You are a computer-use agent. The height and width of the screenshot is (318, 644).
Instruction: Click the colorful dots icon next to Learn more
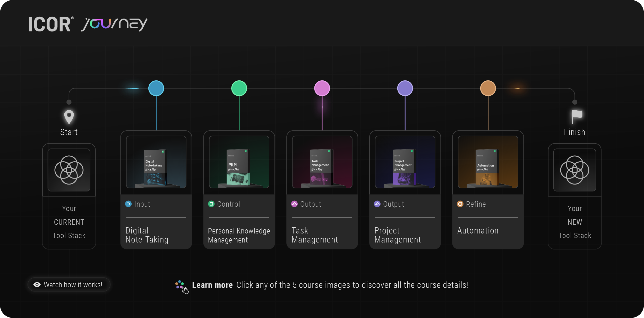179,284
